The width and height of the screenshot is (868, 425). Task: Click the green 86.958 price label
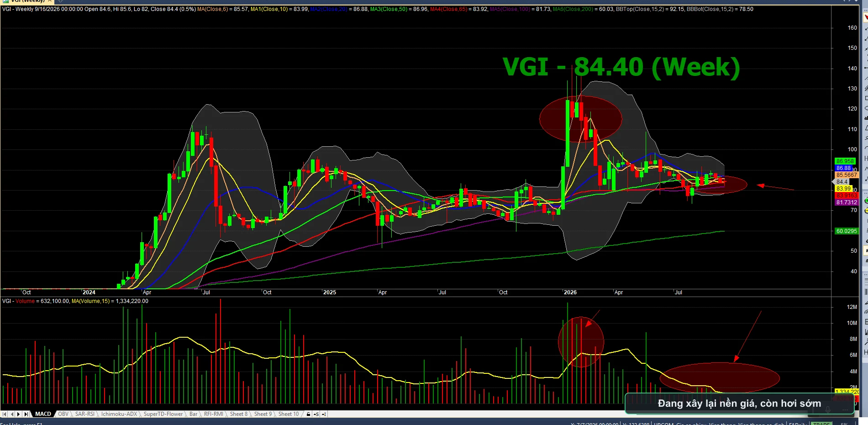(845, 161)
